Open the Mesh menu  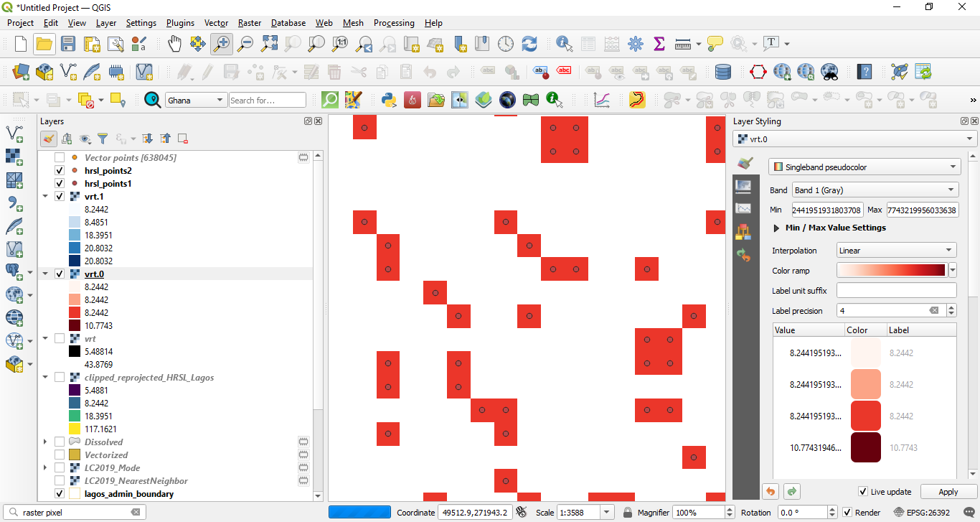point(353,23)
